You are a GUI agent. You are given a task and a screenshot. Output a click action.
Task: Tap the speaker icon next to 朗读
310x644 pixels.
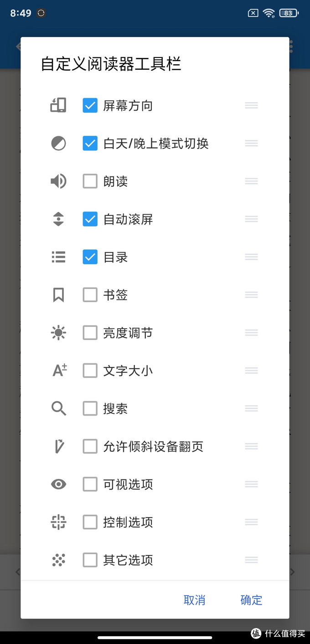[x=58, y=180]
